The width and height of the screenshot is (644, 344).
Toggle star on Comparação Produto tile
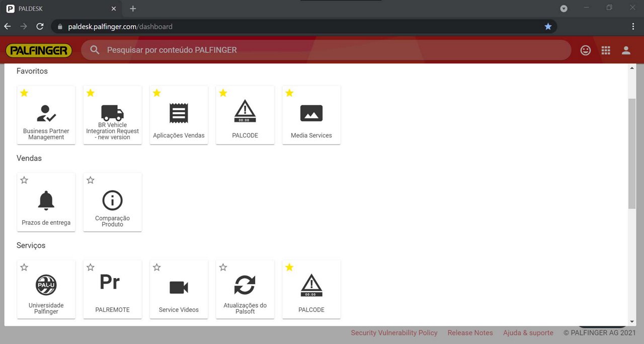point(91,180)
